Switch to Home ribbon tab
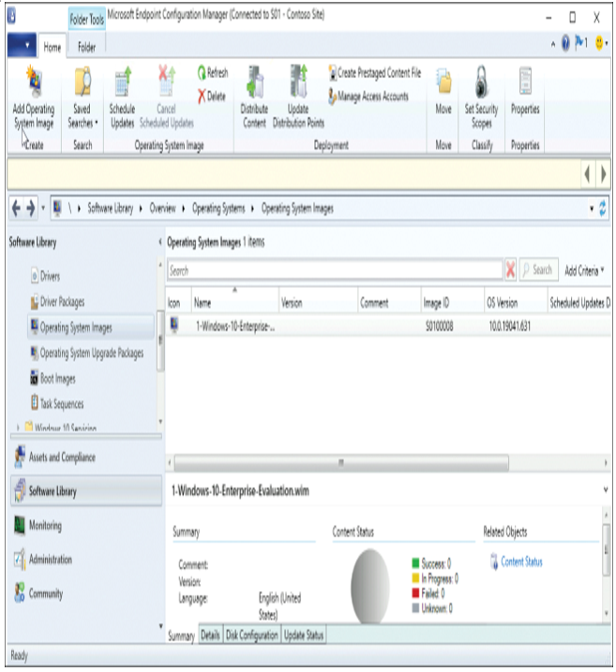Screen dimensions: 616x672 pos(53,47)
